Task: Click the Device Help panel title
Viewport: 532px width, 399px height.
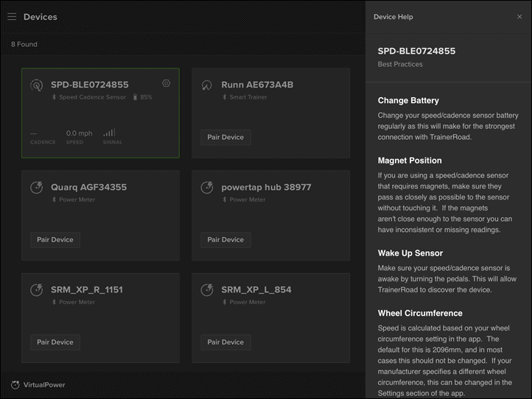Action: (393, 17)
